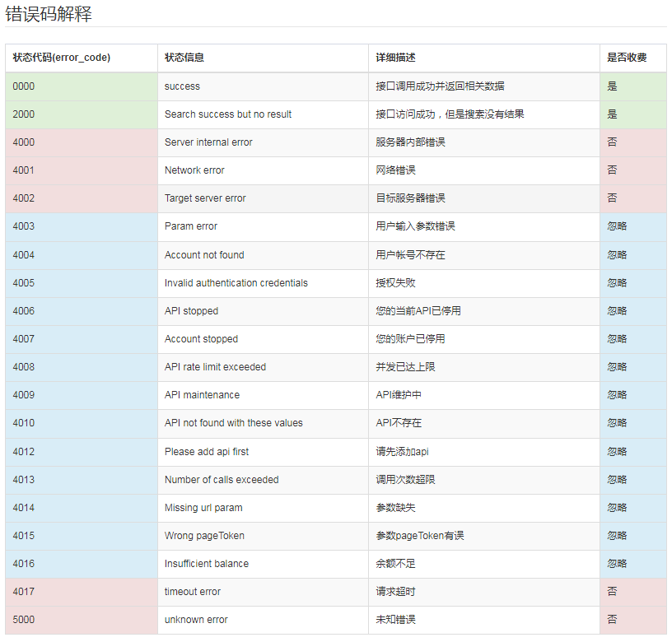The height and width of the screenshot is (642, 672).
Task: Select 'unknown error' message
Action: point(196,620)
